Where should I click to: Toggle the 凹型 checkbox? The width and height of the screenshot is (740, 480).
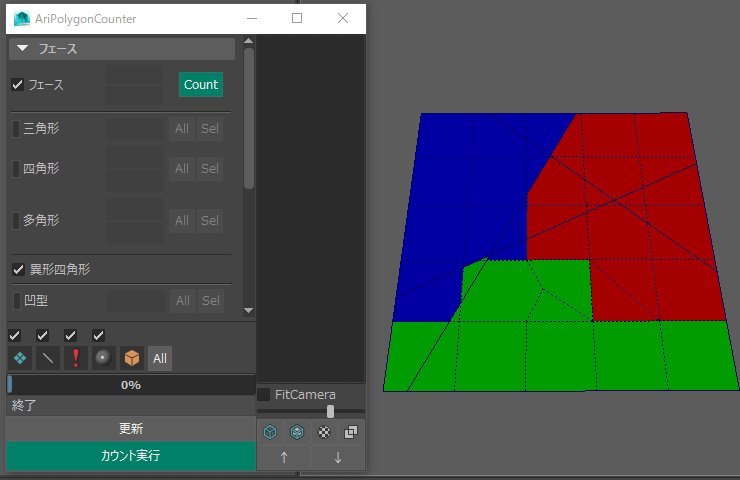pyautogui.click(x=17, y=301)
